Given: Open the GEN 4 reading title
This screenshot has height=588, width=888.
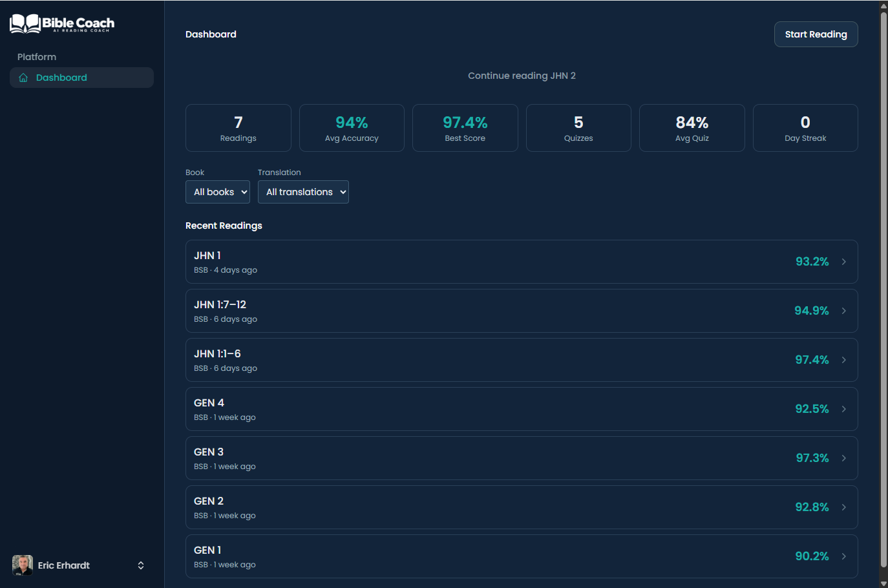Looking at the screenshot, I should pyautogui.click(x=209, y=403).
